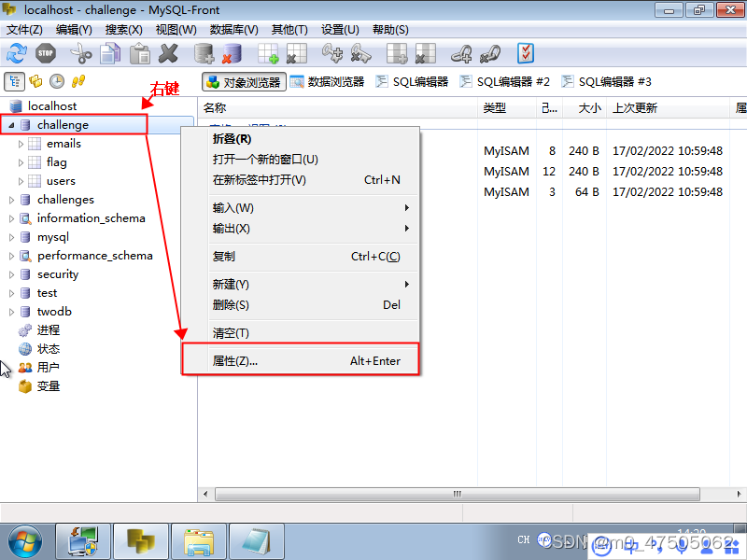Collapse the challenge database node

point(11,125)
